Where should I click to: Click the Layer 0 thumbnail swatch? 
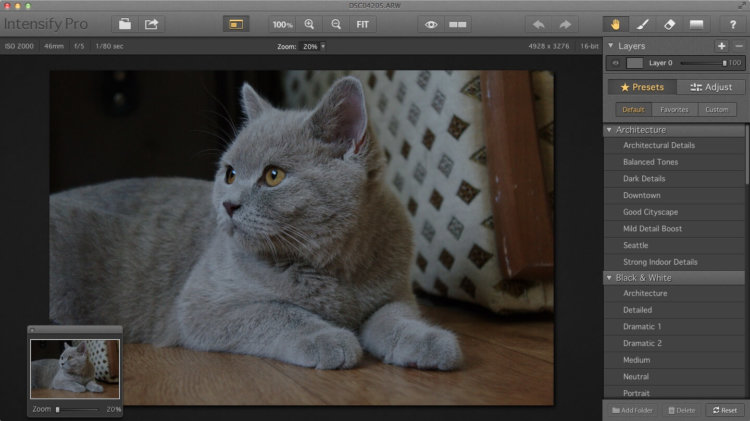(635, 63)
